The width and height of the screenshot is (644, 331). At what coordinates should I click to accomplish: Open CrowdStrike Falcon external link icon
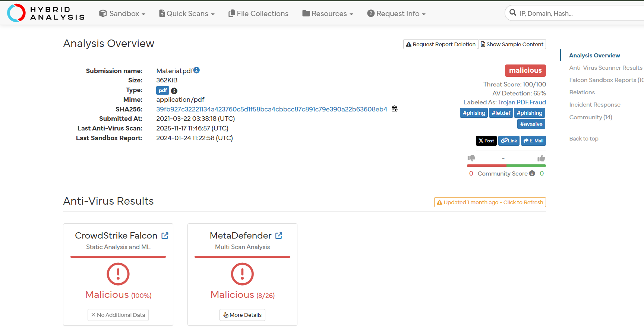tap(165, 236)
